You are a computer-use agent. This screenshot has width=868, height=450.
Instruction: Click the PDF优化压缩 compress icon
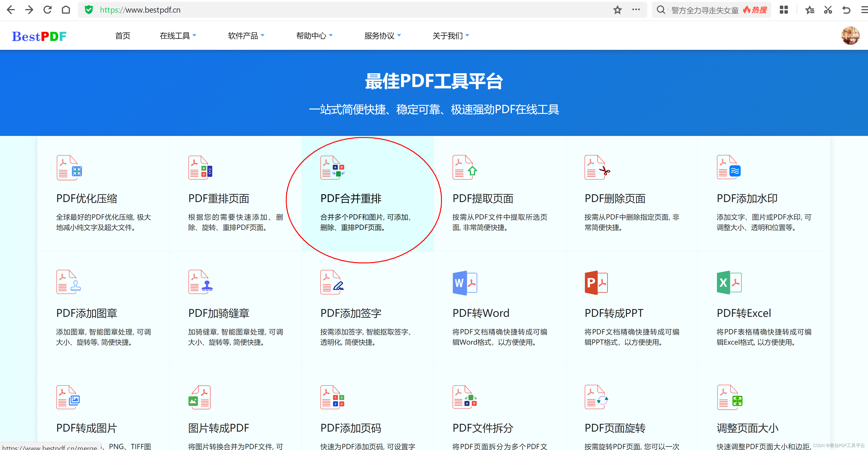69,168
